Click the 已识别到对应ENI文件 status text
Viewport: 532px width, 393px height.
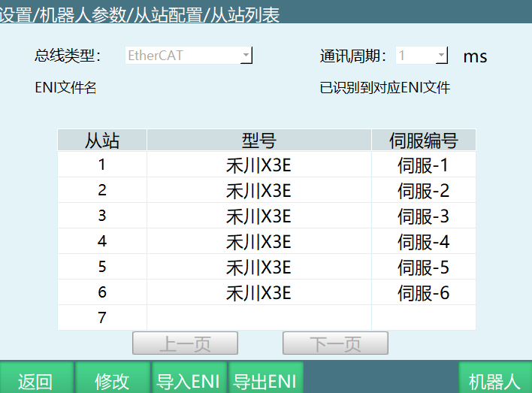point(385,88)
